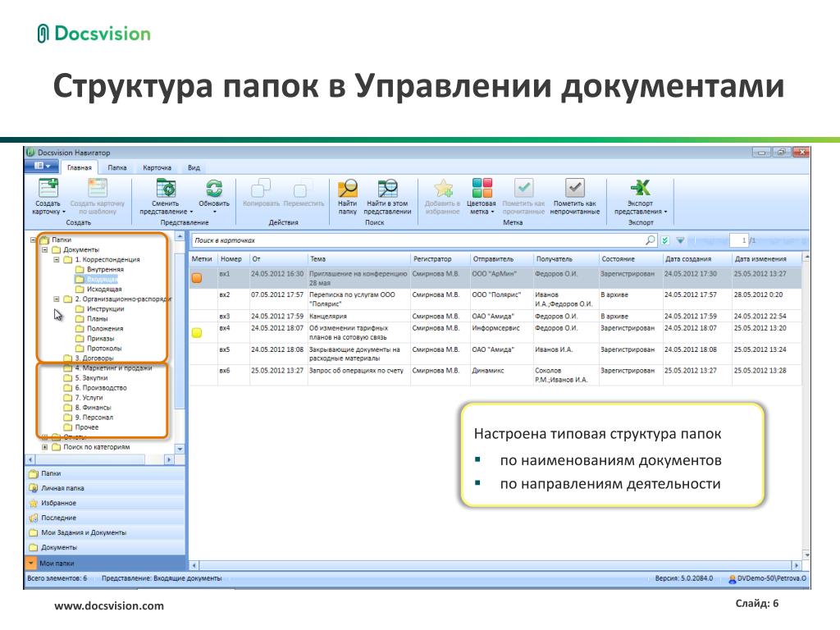
Task: Collapse 2. Организационно-распорядительные node
Action: [x=57, y=299]
